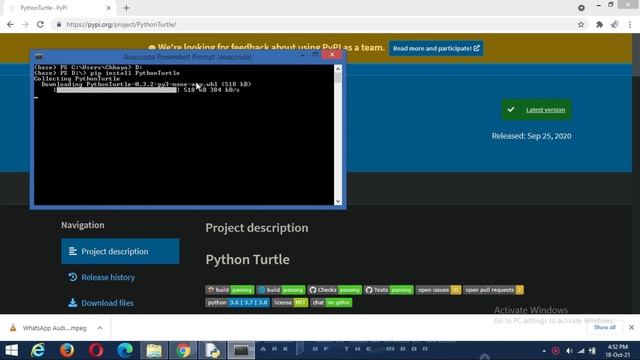Click Chrome profile circle icon in title bar
Screen dimensions: 640x360
[581, 8]
